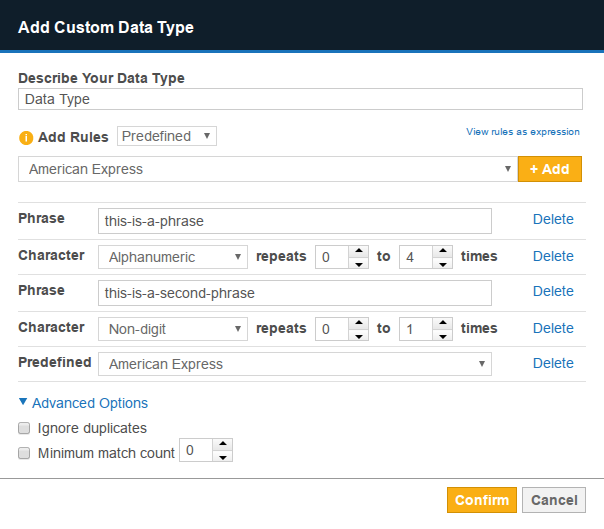Open View rules as expression link
604x529 pixels.
point(522,132)
